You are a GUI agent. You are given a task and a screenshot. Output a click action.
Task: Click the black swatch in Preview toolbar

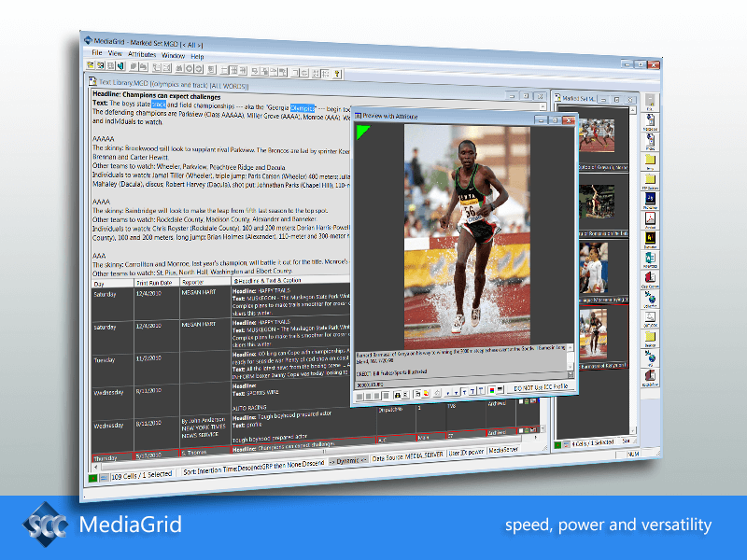(500, 390)
